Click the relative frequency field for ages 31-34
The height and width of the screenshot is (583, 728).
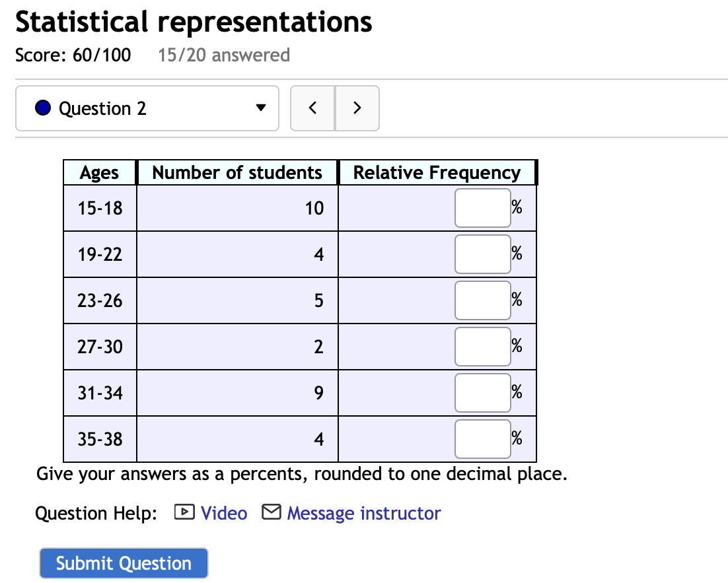[482, 392]
